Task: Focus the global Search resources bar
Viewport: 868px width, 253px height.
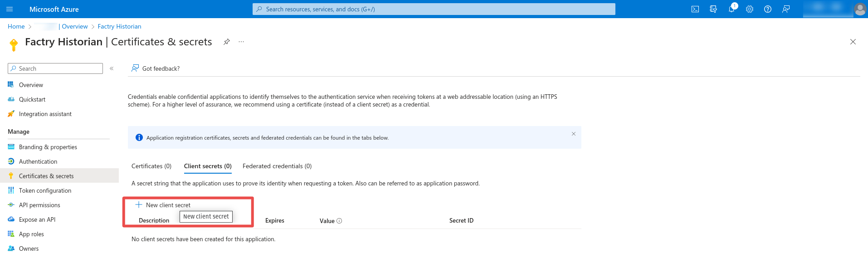Action: (x=434, y=9)
